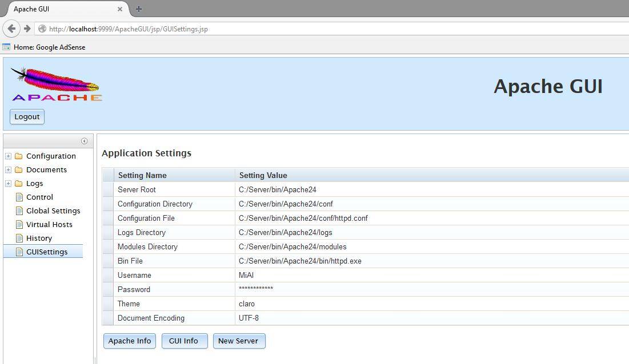
Task: Click the New Server button
Action: point(238,341)
